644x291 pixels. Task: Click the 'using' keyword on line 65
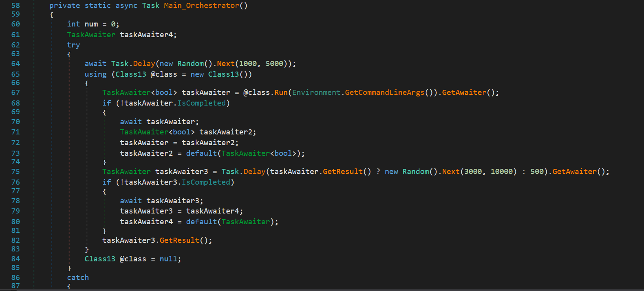click(x=96, y=74)
